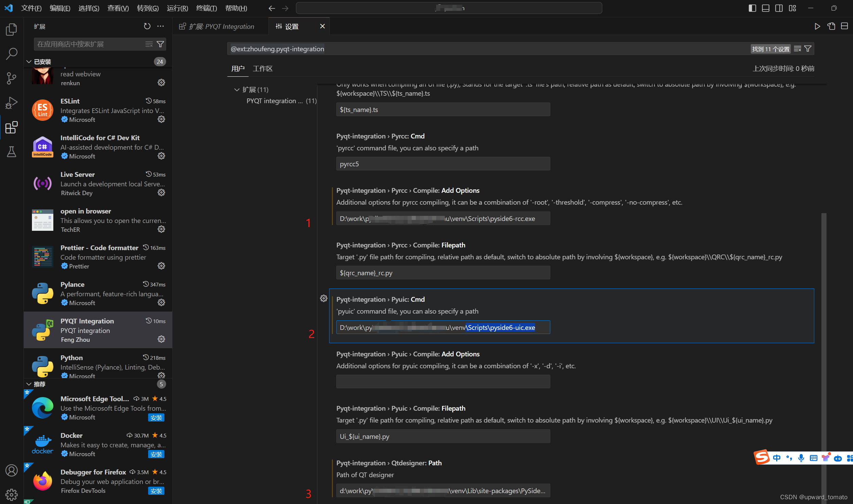The width and height of the screenshot is (853, 504).
Task: Clear extensions search results icon
Action: (149, 44)
